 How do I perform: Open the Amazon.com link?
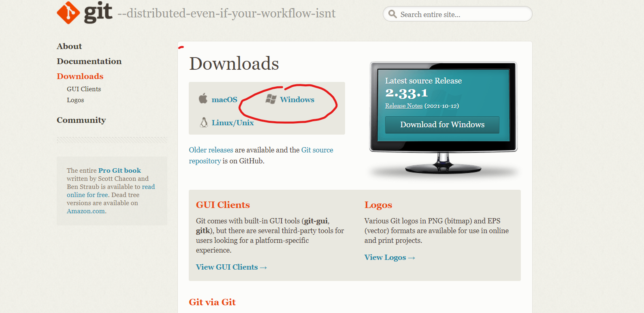[x=86, y=211]
